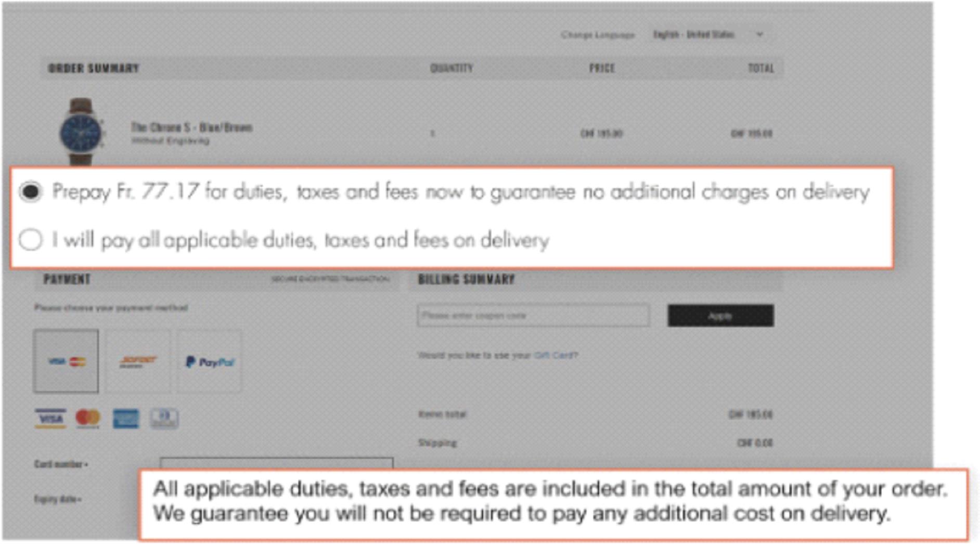Click the Diners Club card logo
Screen dimensions: 980x544
[164, 419]
